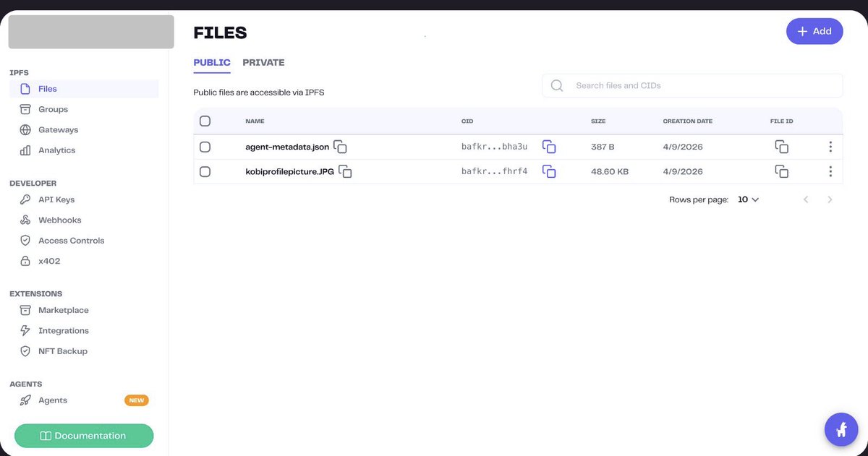Open the rows per page dropdown
868x456 pixels.
point(748,199)
